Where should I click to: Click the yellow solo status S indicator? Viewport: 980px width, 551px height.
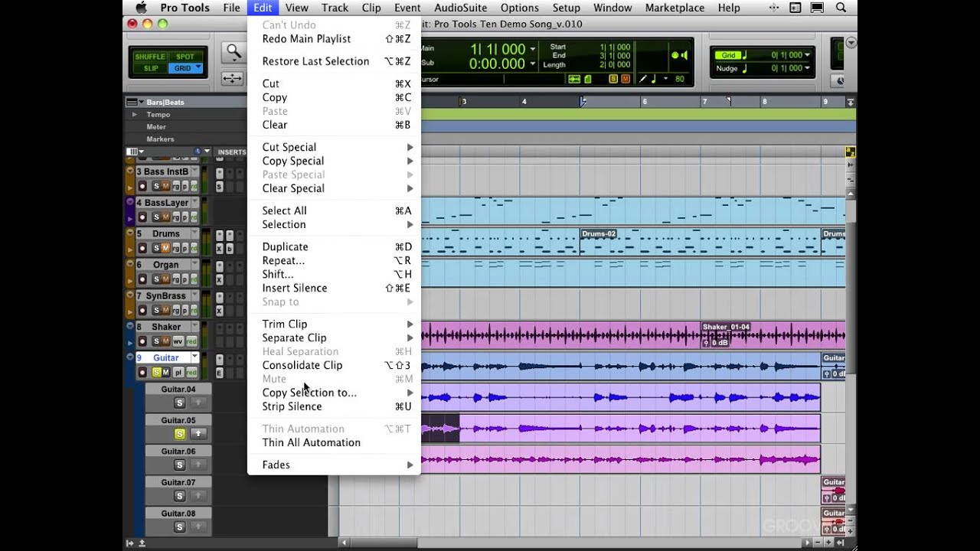[613, 79]
